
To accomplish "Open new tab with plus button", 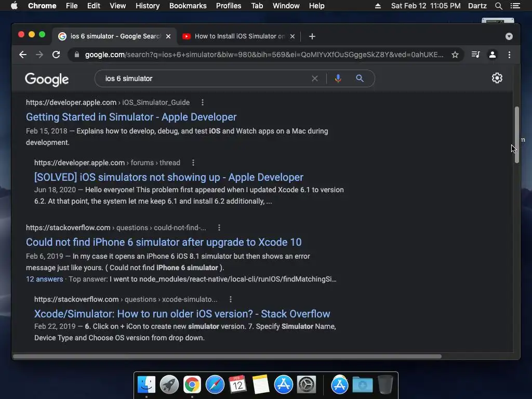I will (x=312, y=36).
